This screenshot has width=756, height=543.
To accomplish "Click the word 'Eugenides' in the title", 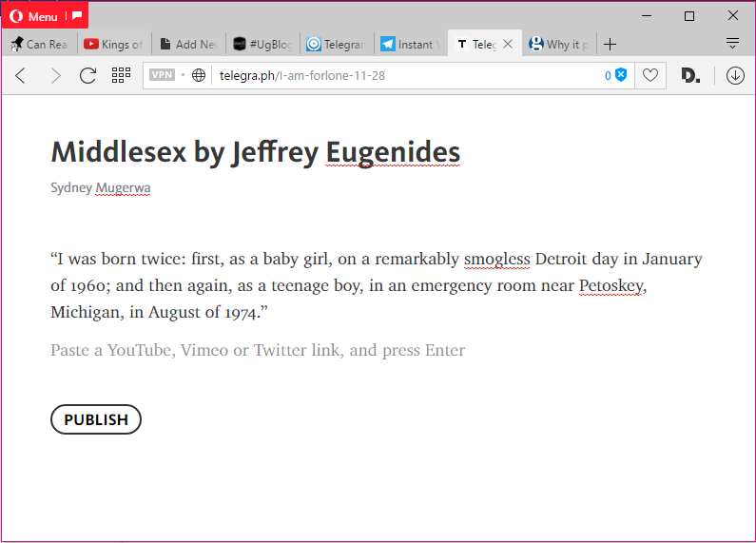I will pyautogui.click(x=393, y=152).
